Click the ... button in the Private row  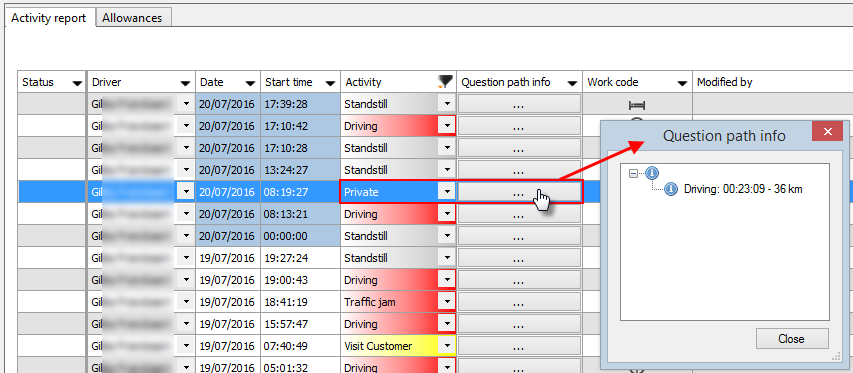point(519,191)
